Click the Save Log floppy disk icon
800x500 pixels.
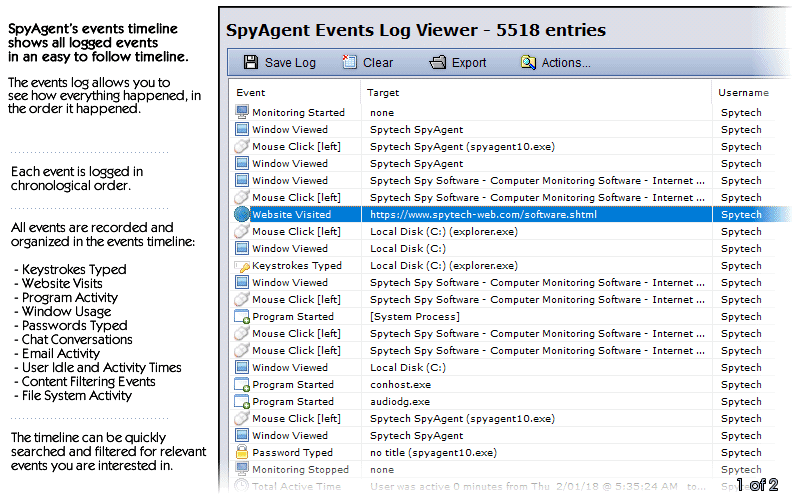click(248, 63)
